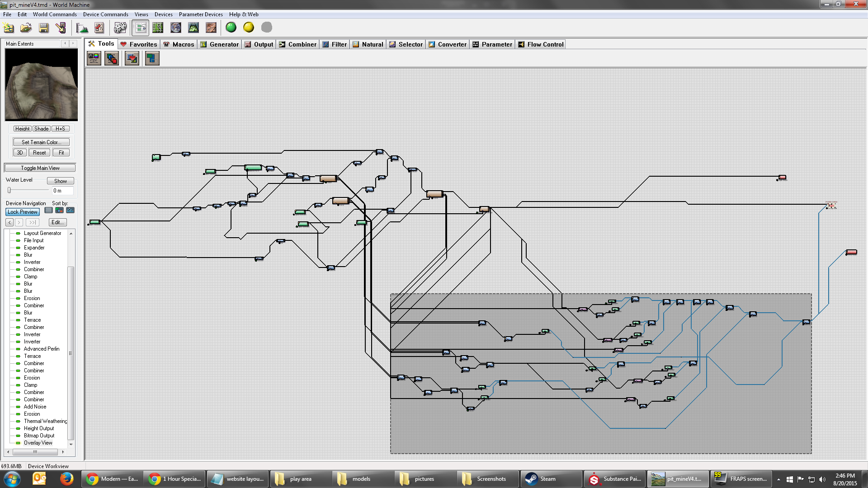This screenshot has width=868, height=488.
Task: Switch to the Macros tab
Action: (x=179, y=44)
